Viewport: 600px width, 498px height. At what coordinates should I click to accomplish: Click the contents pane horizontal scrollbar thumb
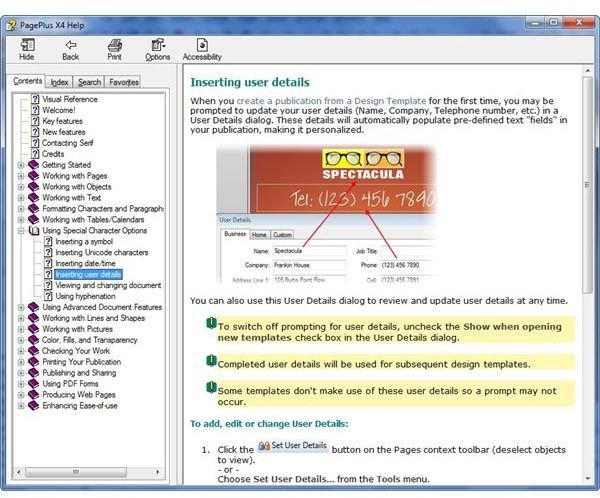point(76,472)
